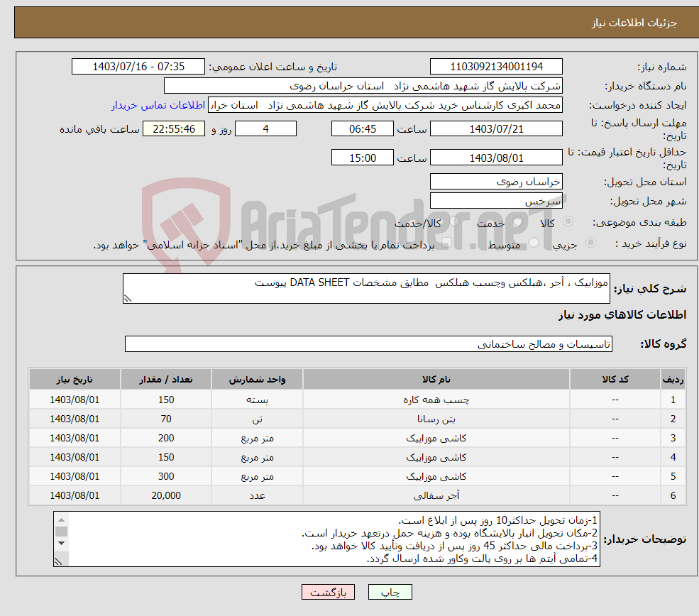Click the resize handle of description box
This screenshot has width=699, height=616.
pos(128,299)
